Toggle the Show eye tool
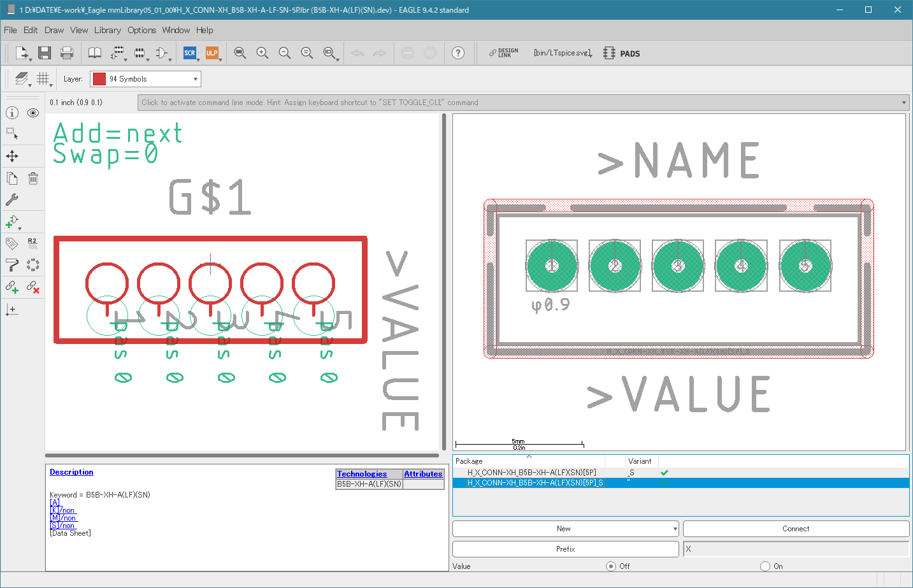913x588 pixels. 33,113
